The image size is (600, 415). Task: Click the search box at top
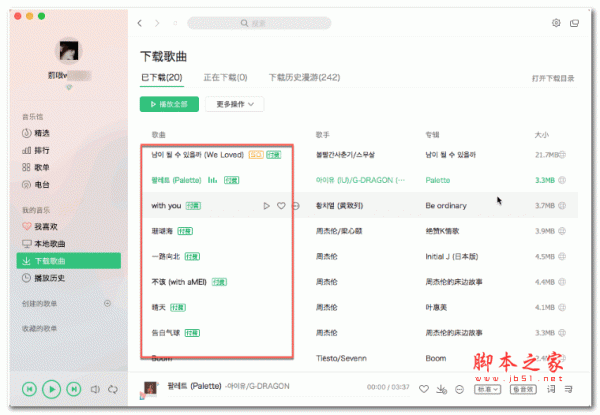click(259, 23)
